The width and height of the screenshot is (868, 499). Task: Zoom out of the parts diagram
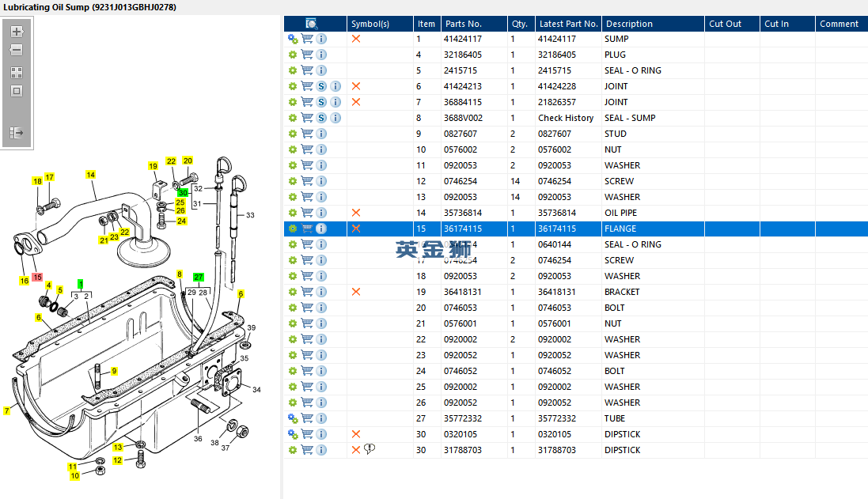click(17, 50)
